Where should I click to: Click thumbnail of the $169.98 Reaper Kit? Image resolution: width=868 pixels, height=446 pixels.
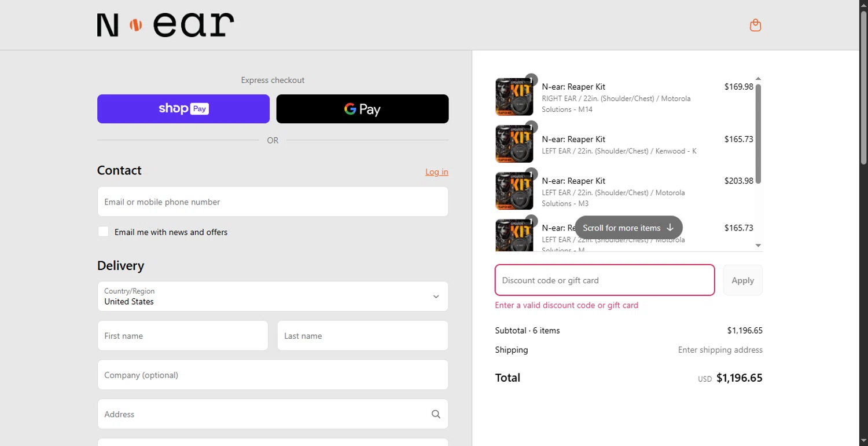[x=514, y=97]
